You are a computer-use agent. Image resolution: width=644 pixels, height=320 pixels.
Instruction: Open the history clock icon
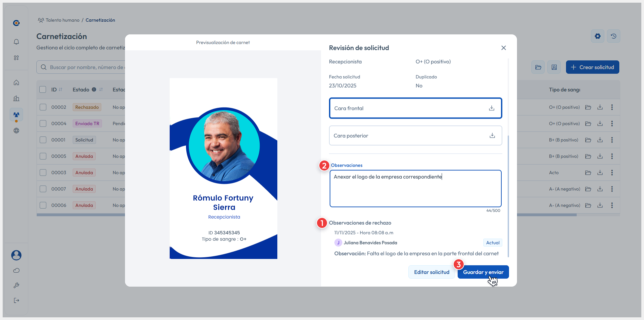coord(613,36)
